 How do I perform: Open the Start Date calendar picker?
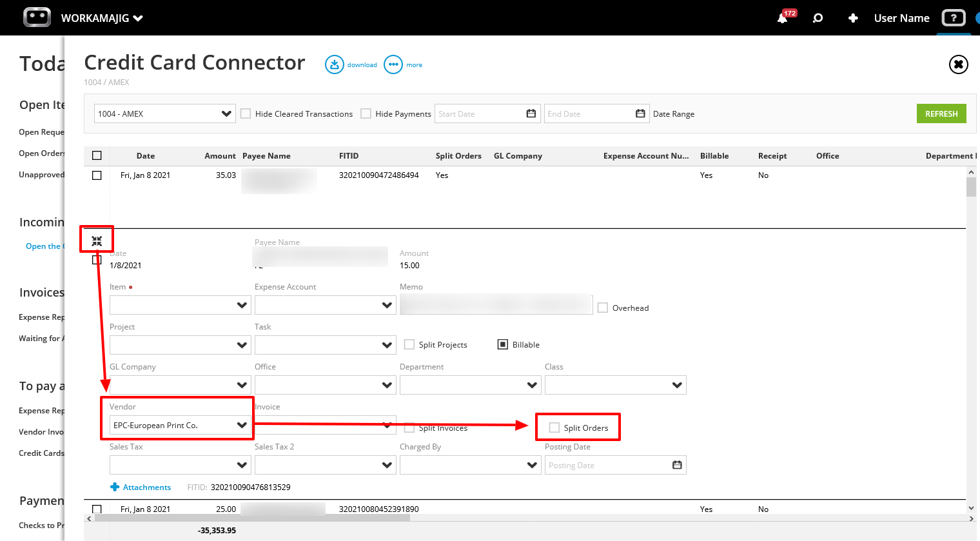pyautogui.click(x=531, y=113)
